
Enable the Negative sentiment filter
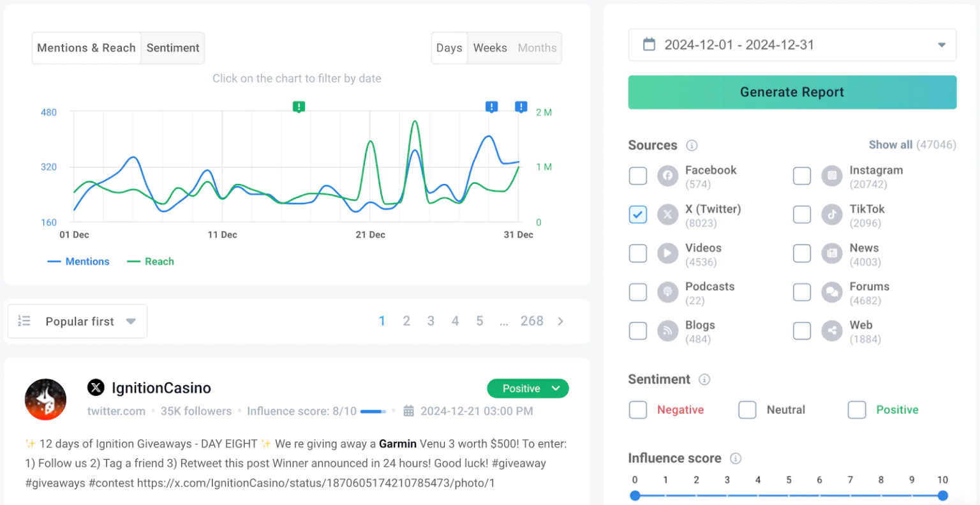638,409
